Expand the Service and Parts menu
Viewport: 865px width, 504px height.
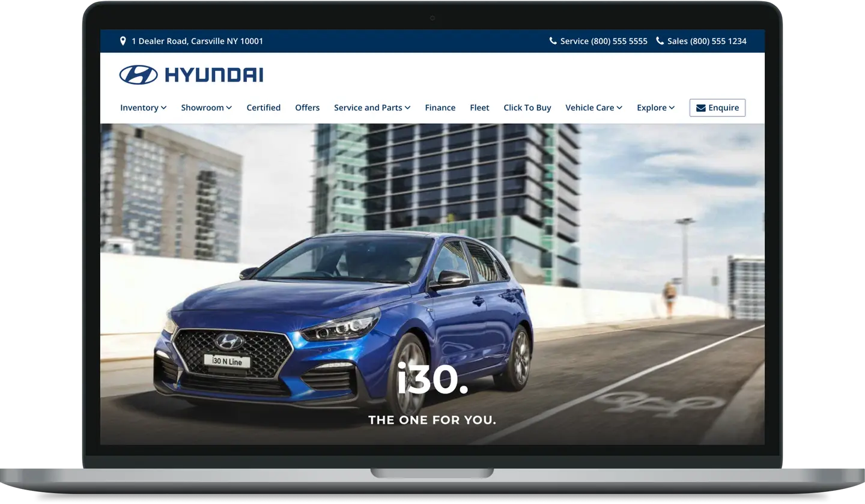[x=372, y=108]
